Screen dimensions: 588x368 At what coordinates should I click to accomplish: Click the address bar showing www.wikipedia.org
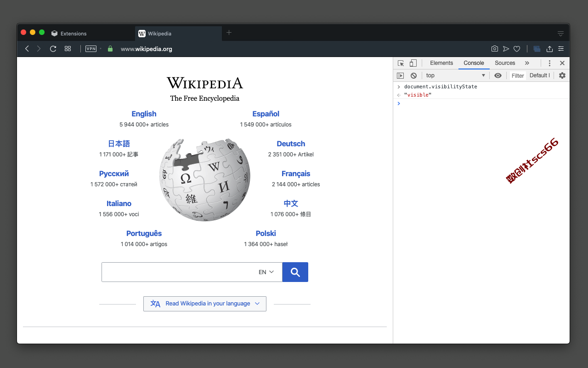pyautogui.click(x=146, y=49)
